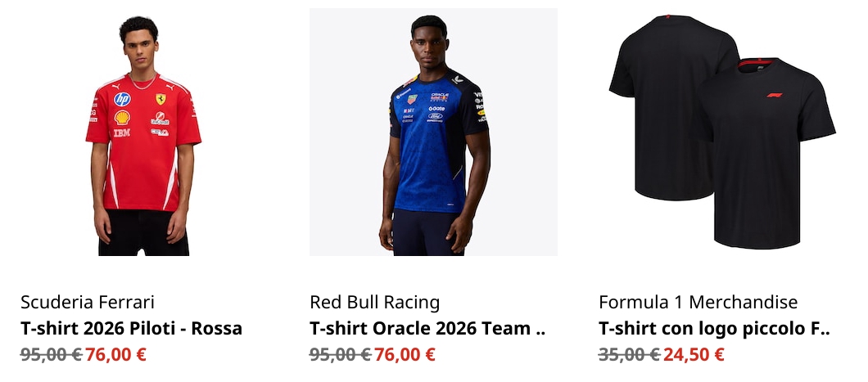Click the crossed-out 35,00 € original price
This screenshot has width=868, height=382.
[x=629, y=354]
